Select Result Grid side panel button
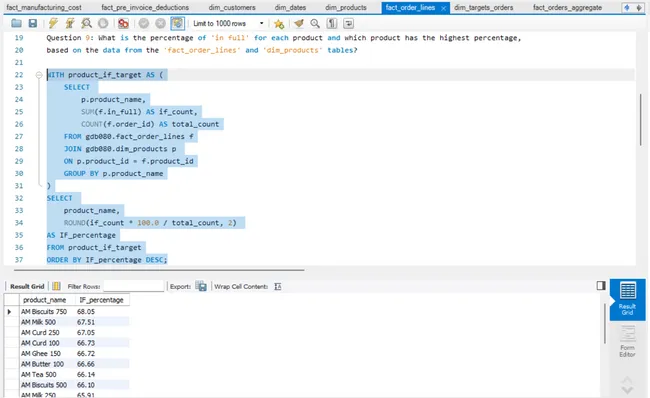Screen dimensions: 650x398 click(x=627, y=299)
